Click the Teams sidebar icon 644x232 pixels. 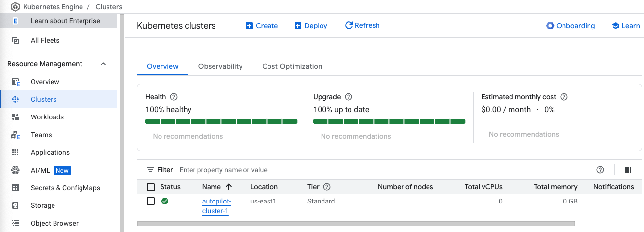[x=15, y=135]
